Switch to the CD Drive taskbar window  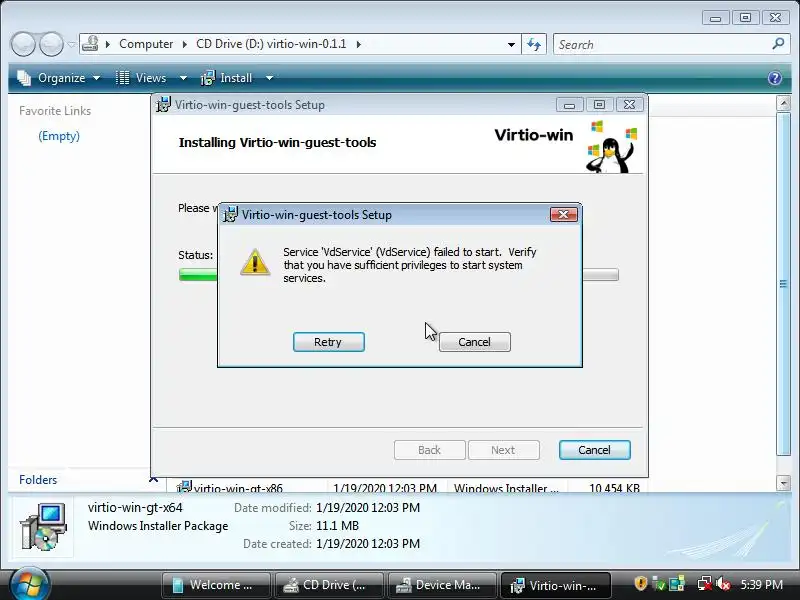(x=329, y=585)
